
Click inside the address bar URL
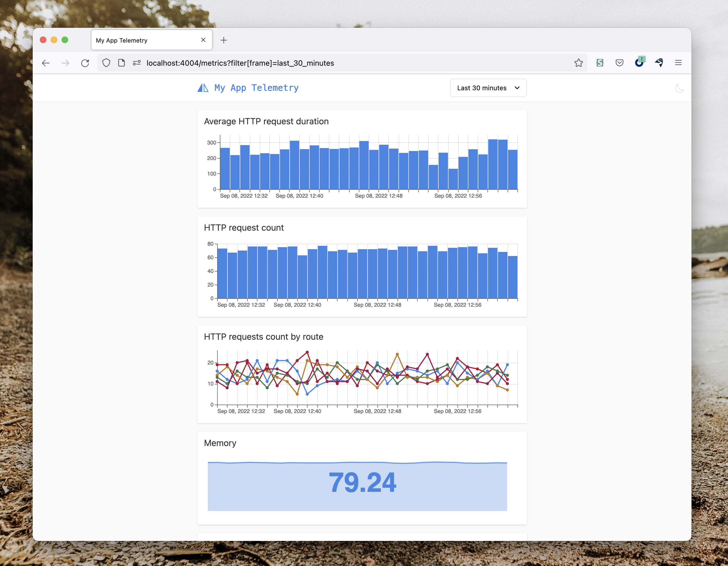tap(241, 63)
